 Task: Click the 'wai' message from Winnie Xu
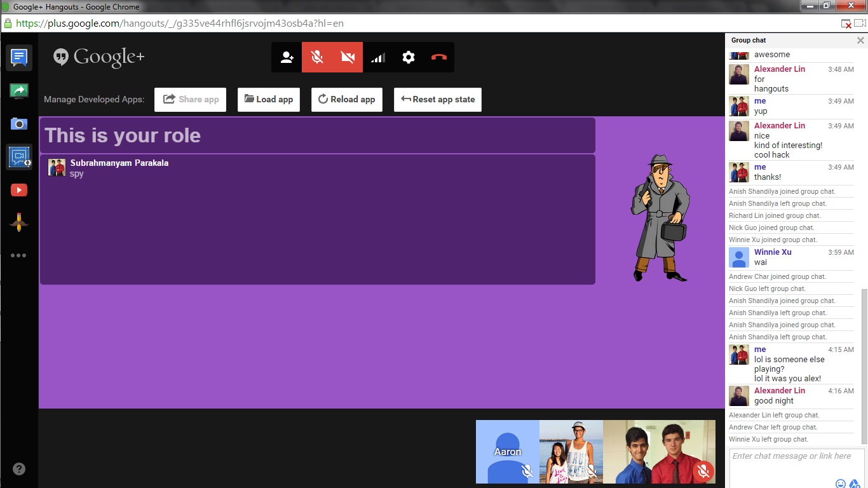tap(761, 262)
